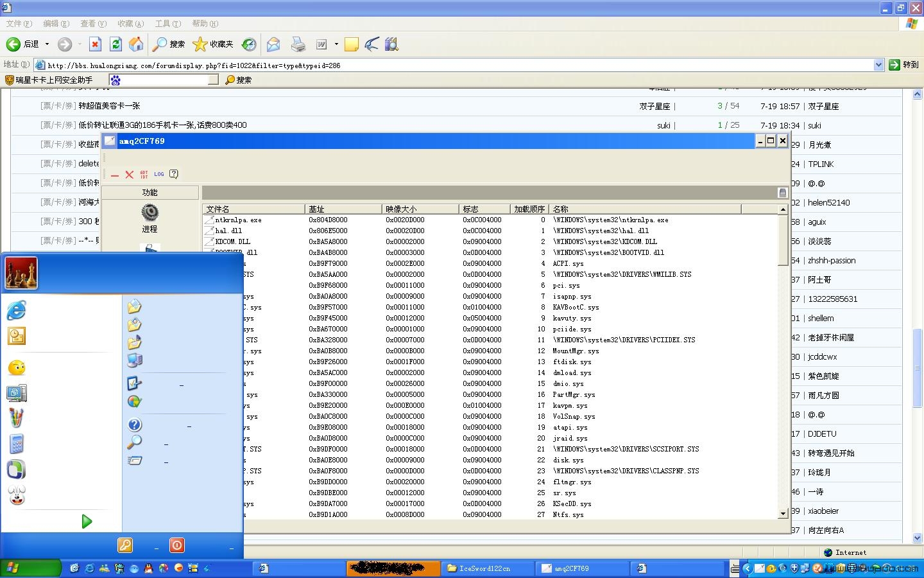Viewport: 924px width, 578px height.
Task: Open the LOG viewer in IceSword toolbar
Action: 158,174
